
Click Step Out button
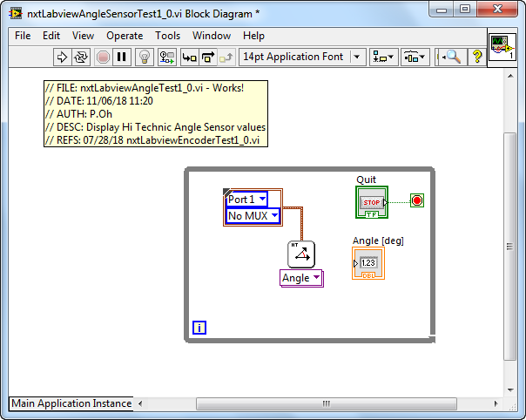pyautogui.click(x=226, y=58)
